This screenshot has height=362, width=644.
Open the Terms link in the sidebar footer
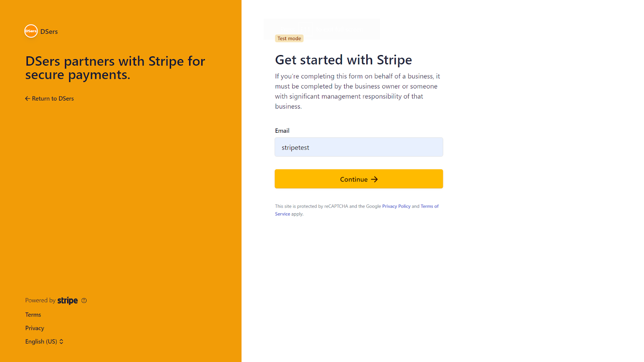(x=33, y=315)
